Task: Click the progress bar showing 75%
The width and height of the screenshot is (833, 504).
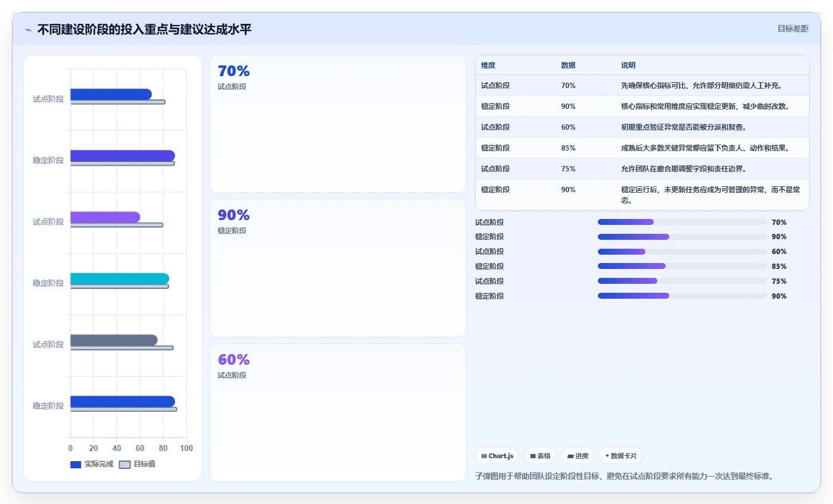Action: tap(682, 281)
